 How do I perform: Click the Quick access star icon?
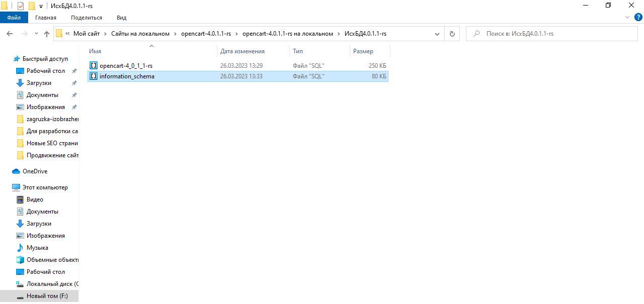tap(16, 59)
